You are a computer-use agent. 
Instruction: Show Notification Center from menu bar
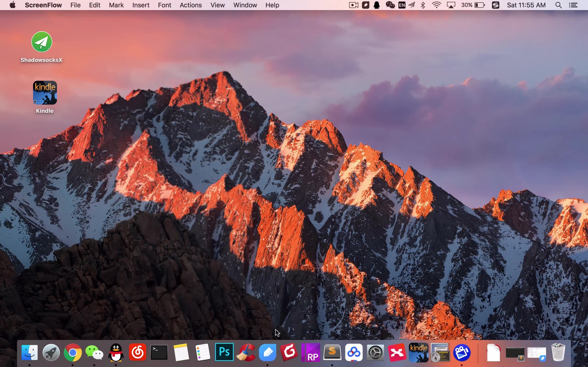point(573,5)
